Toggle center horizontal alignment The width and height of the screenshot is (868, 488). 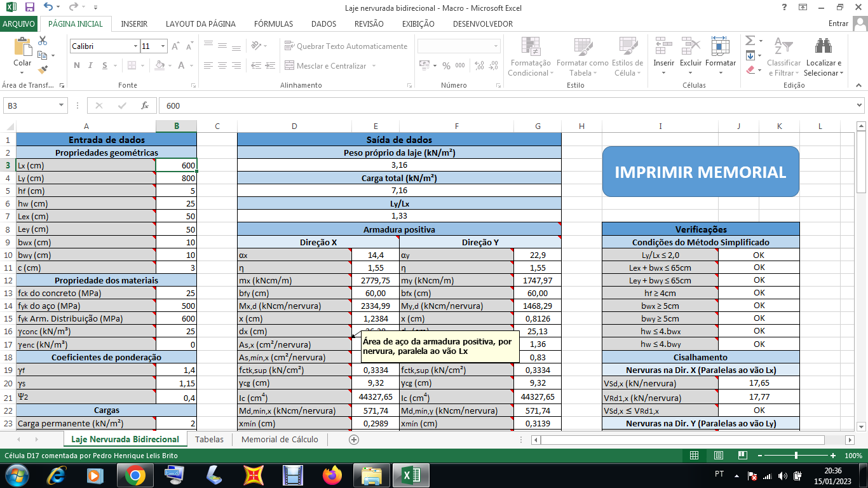(222, 65)
